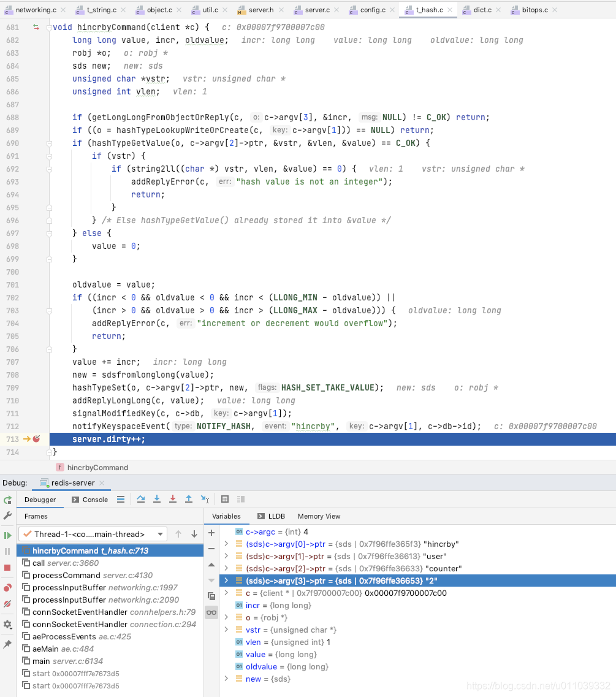This screenshot has width=616, height=697.
Task: Select the Variables tab
Action: pyautogui.click(x=226, y=516)
